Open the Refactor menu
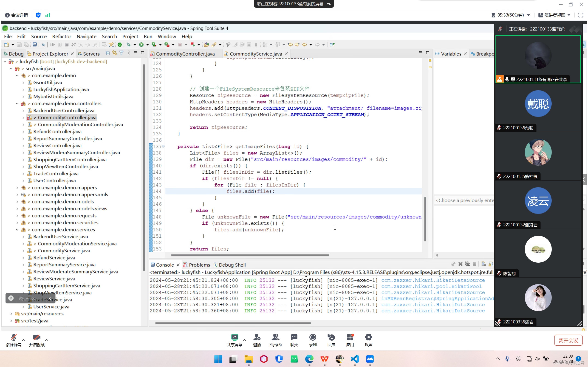588x367 pixels. [x=62, y=36]
